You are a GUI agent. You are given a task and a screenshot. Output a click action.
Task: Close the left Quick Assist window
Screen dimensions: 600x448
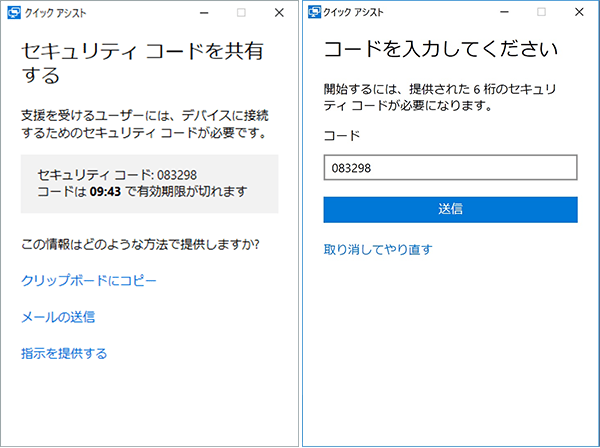click(279, 13)
